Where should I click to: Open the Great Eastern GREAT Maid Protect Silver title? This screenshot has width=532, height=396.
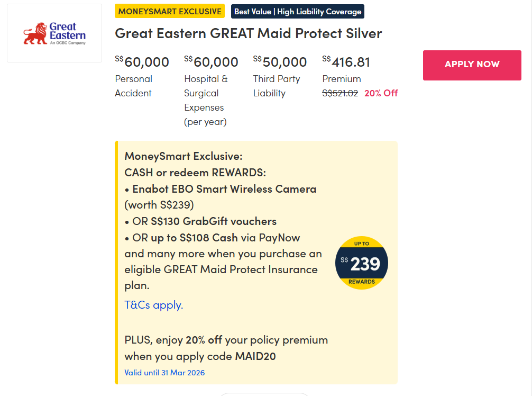pos(248,33)
